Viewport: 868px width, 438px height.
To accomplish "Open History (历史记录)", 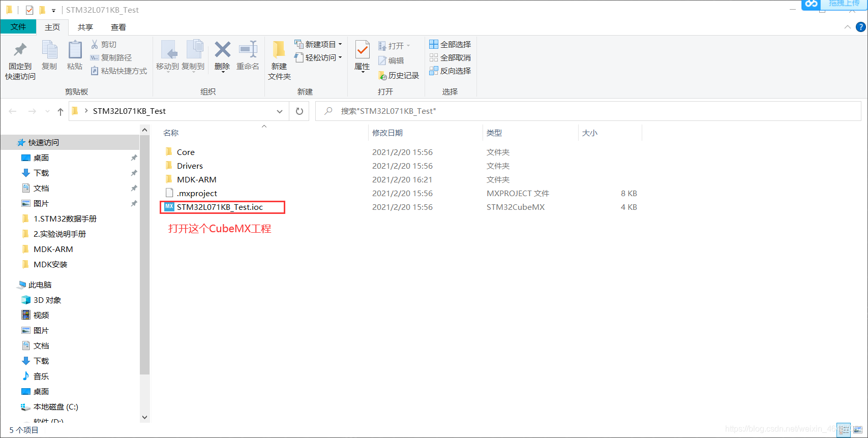I will tap(399, 76).
